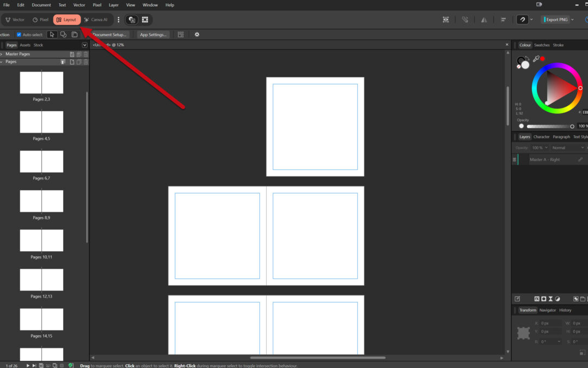Toggle the snapping magnet button

[522, 20]
